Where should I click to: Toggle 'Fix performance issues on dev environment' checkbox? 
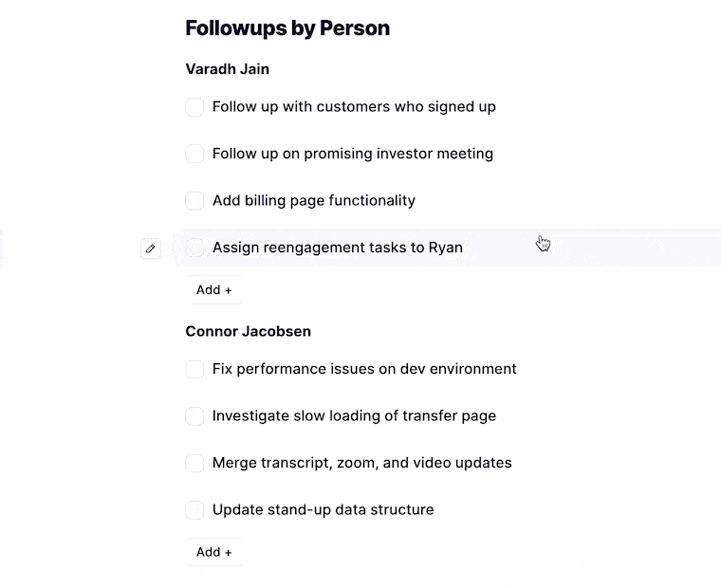coord(194,369)
